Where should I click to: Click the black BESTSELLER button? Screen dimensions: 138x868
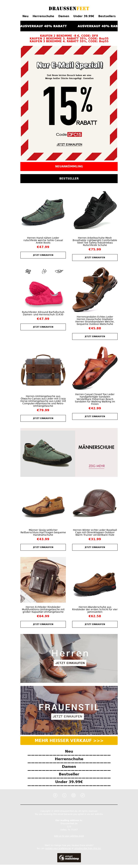pos(69,179)
